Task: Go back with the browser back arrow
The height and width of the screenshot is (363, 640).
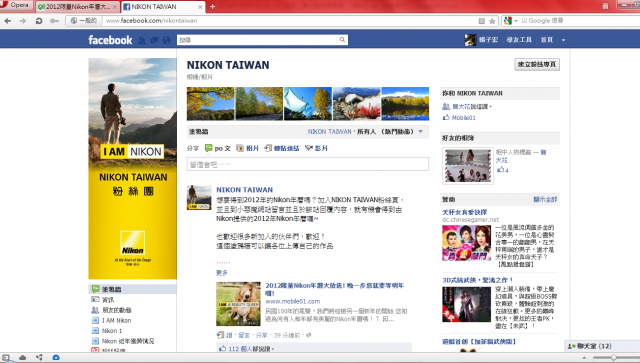Action: pos(8,20)
